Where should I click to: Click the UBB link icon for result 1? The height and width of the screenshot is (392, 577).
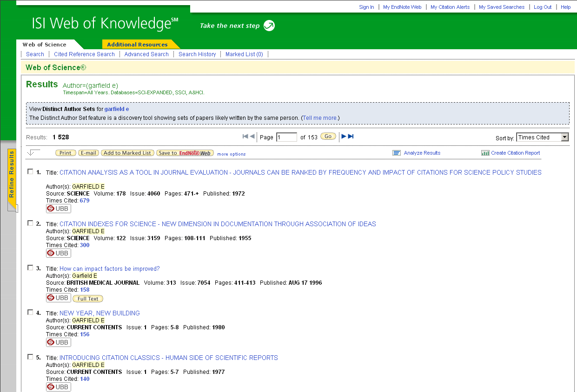tap(58, 209)
